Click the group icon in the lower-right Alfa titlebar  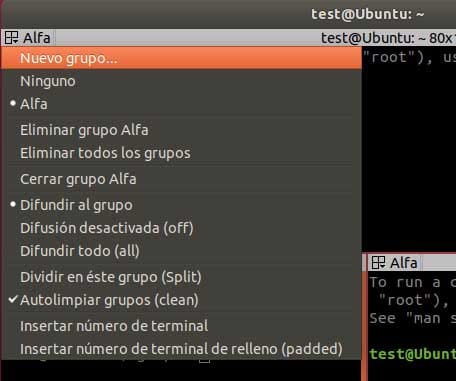click(x=378, y=263)
